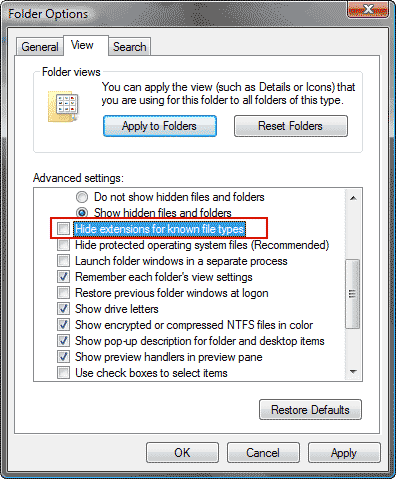Switch to the Search tab
The image size is (396, 479).
(x=130, y=47)
